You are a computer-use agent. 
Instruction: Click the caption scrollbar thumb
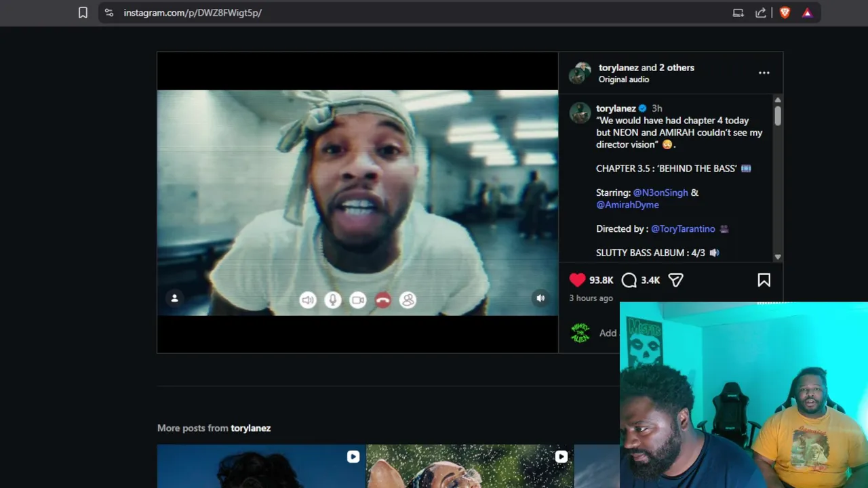[778, 115]
